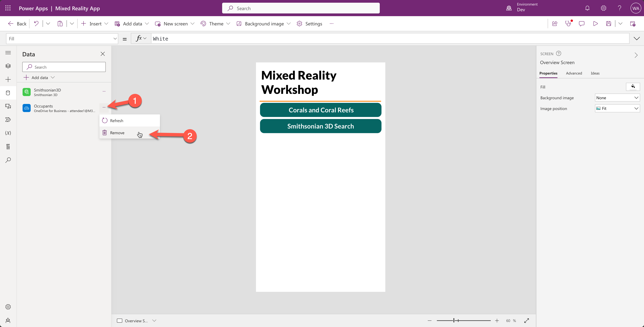Viewport: 644px width, 327px height.
Task: Open the header settings gear icon
Action: coord(604,8)
